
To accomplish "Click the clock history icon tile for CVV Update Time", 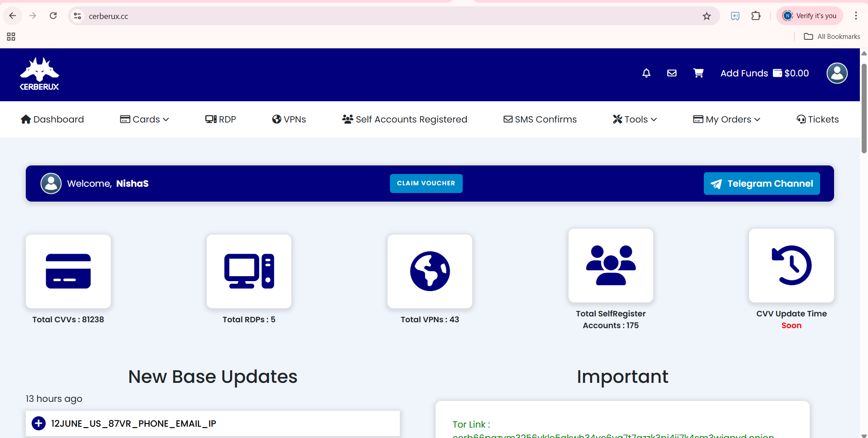I will [x=792, y=265].
